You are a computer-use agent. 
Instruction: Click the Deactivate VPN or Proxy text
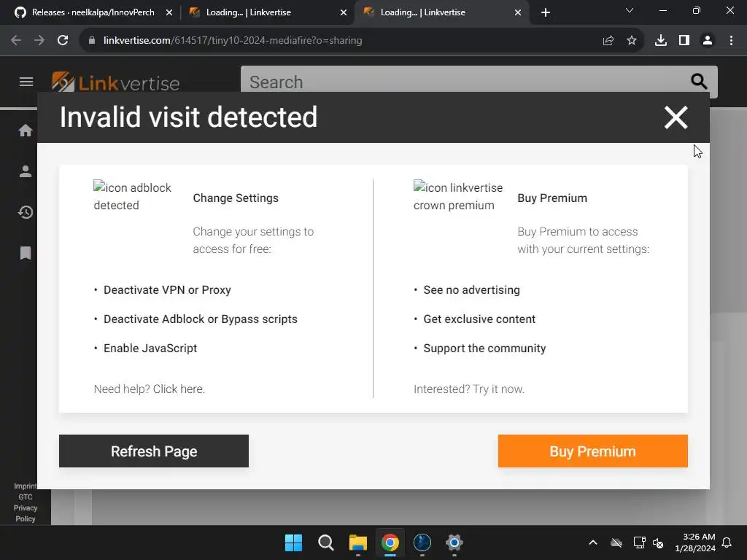[x=167, y=290]
